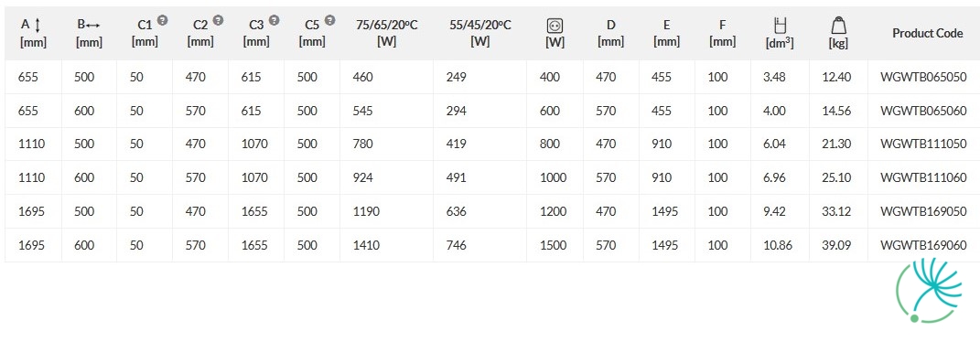980x342 pixels.
Task: Click the 55/45/20°C column header
Action: click(480, 33)
